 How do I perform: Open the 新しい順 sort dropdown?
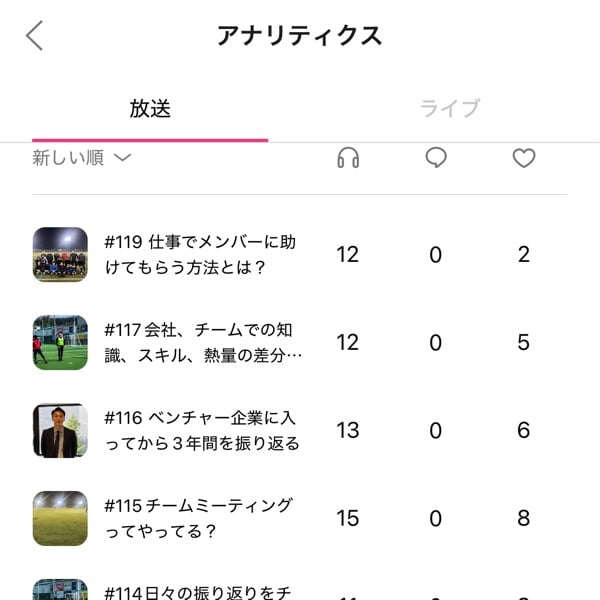click(82, 158)
